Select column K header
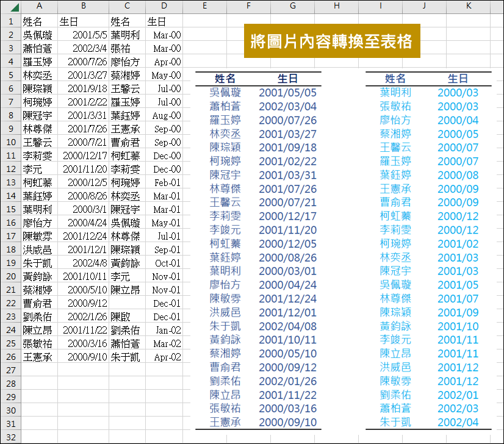This screenshot has width=504, height=444. pyautogui.click(x=469, y=5)
